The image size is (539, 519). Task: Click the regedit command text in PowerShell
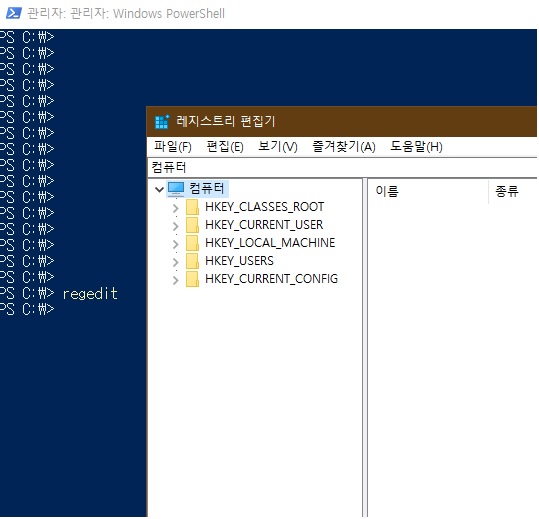click(90, 295)
